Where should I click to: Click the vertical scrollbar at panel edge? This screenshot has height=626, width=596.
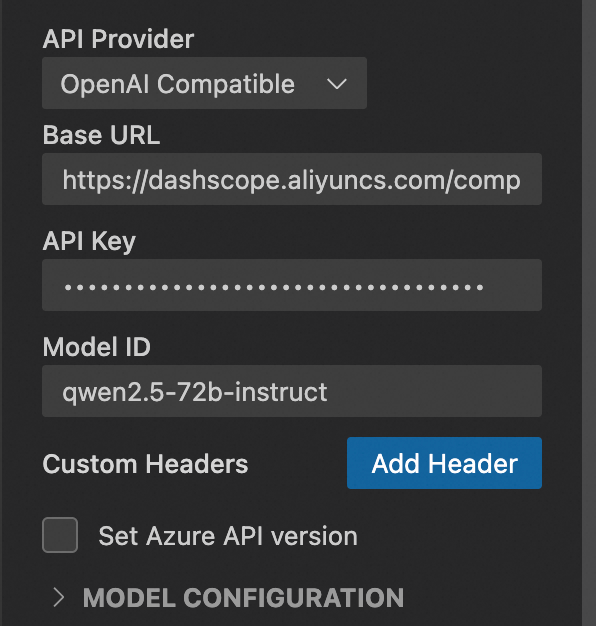pos(589,313)
